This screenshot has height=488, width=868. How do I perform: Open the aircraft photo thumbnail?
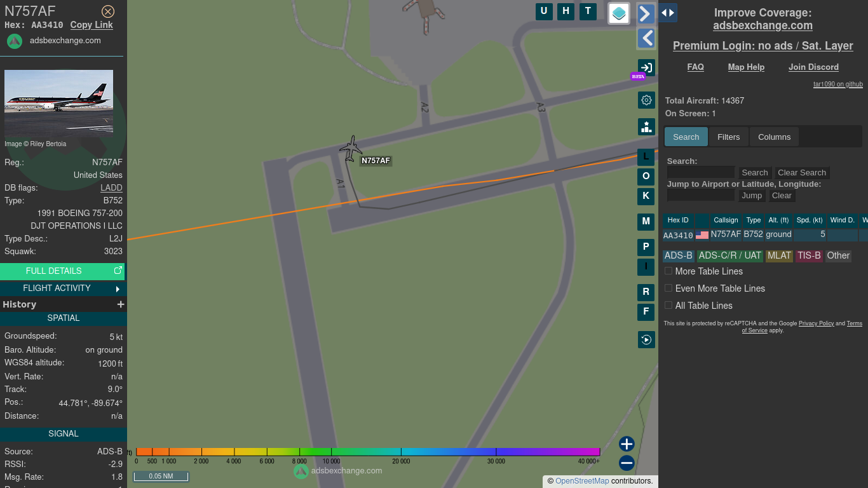tap(58, 104)
